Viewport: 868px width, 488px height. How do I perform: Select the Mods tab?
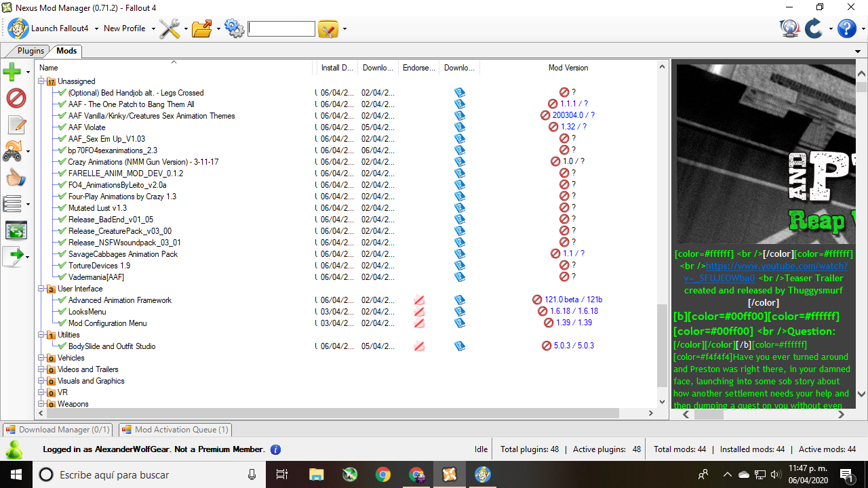pyautogui.click(x=66, y=51)
